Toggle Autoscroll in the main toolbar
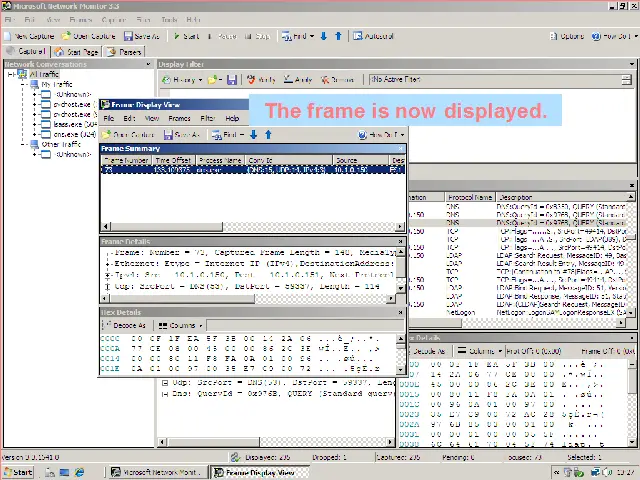 coord(373,36)
